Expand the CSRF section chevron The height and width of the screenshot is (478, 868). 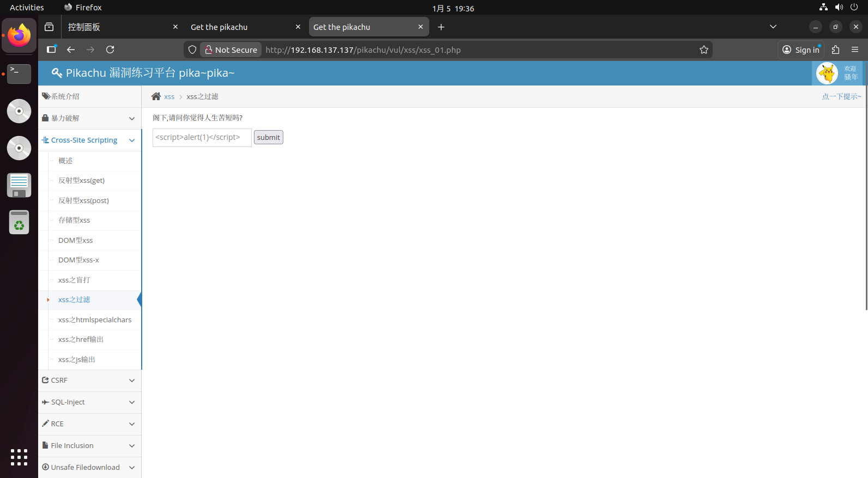(132, 380)
